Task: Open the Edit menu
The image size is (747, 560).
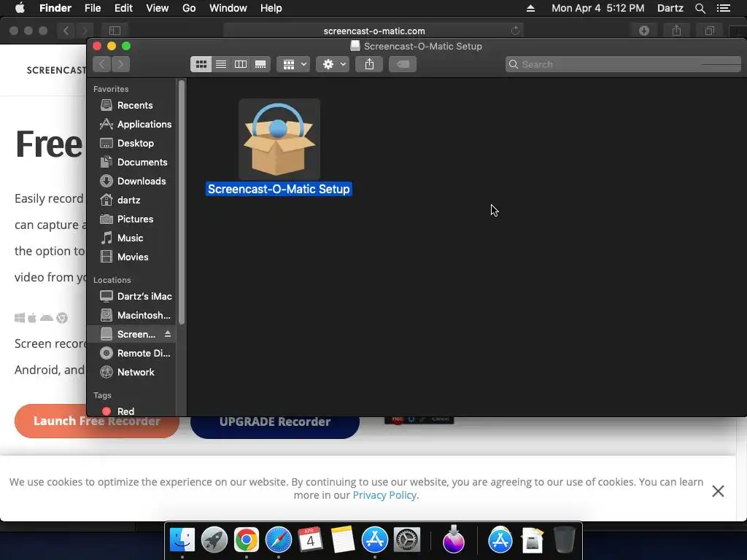Action: [x=123, y=8]
